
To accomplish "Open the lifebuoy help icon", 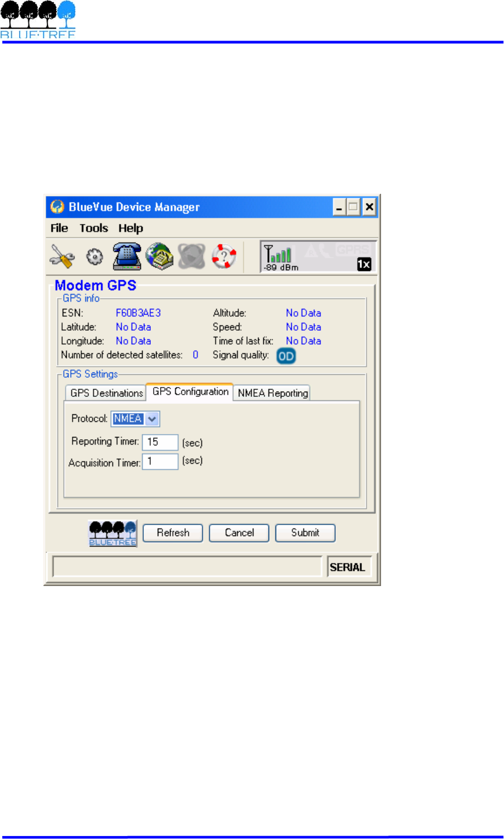I will point(224,256).
